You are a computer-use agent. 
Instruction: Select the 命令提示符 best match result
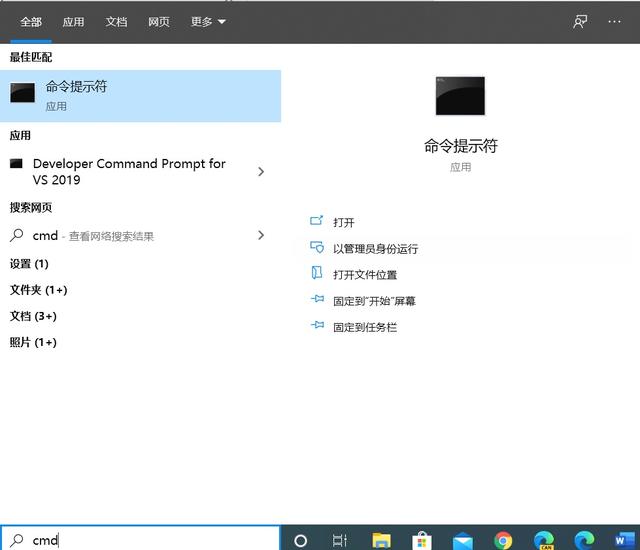140,96
